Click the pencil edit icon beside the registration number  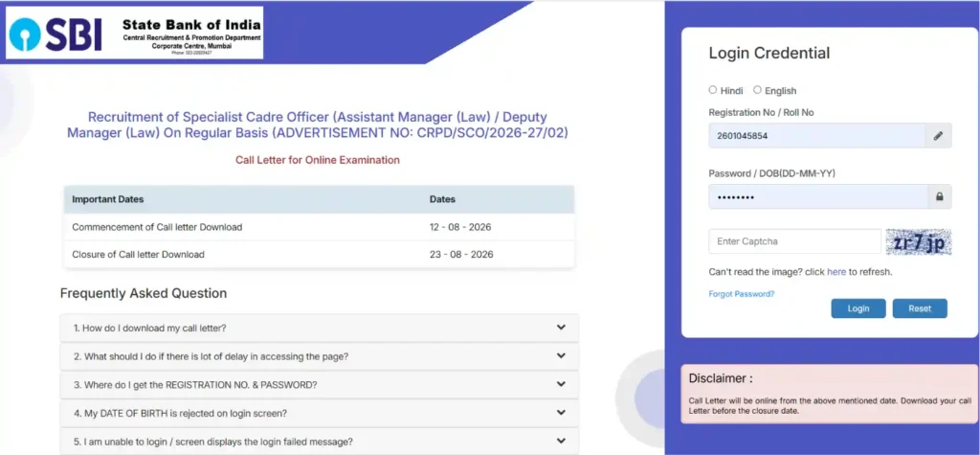pos(938,136)
